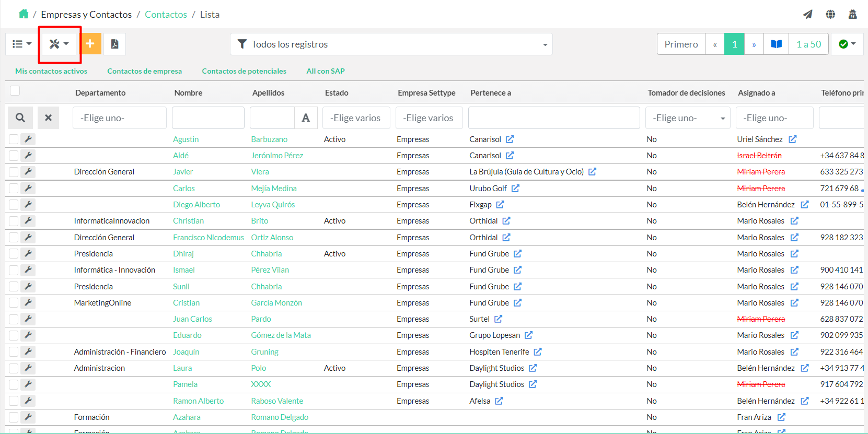Click the user avatar icon
This screenshot has height=434, width=868.
coord(852,14)
